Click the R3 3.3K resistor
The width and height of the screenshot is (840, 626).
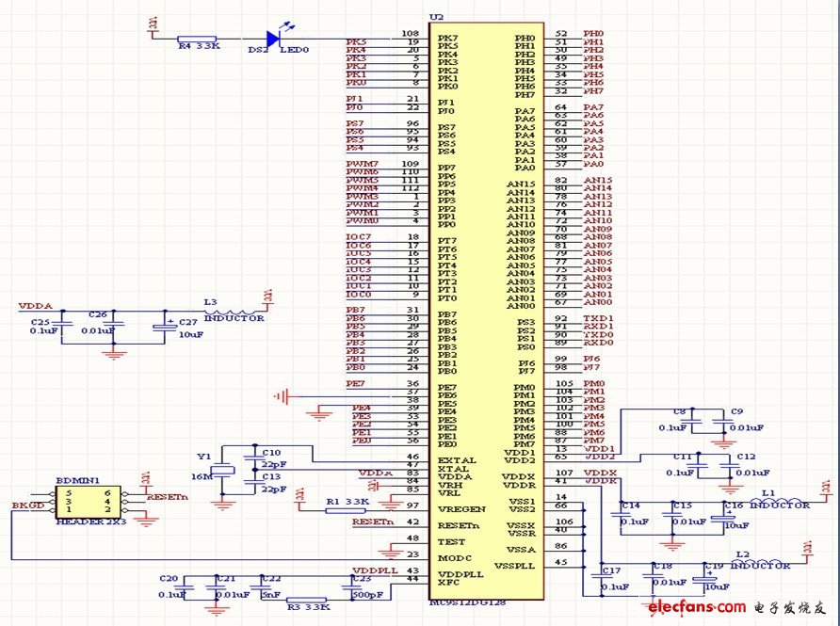pyautogui.click(x=305, y=600)
